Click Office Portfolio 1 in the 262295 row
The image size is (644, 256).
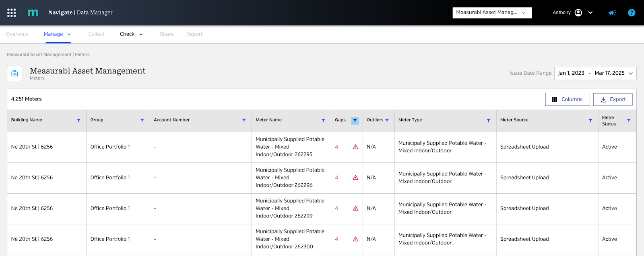click(110, 147)
